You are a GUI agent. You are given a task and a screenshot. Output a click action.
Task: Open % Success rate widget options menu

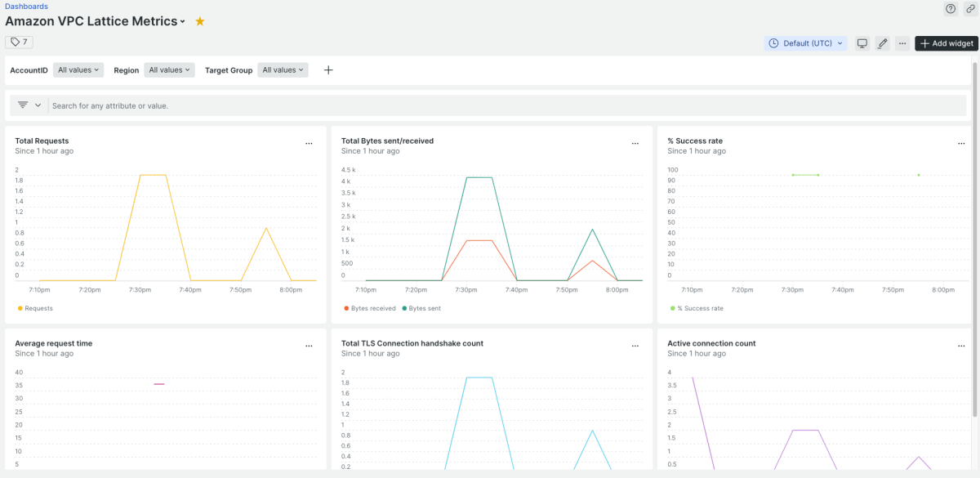pyautogui.click(x=961, y=144)
